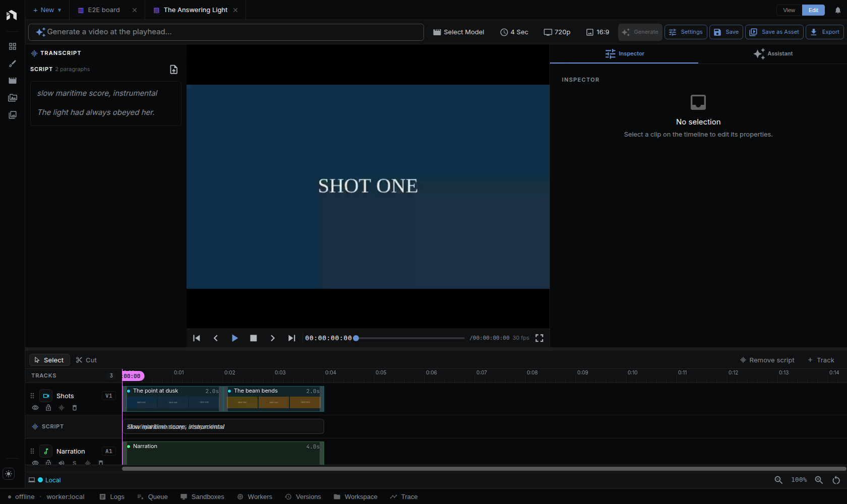Open the Assistant tab

pos(773,53)
